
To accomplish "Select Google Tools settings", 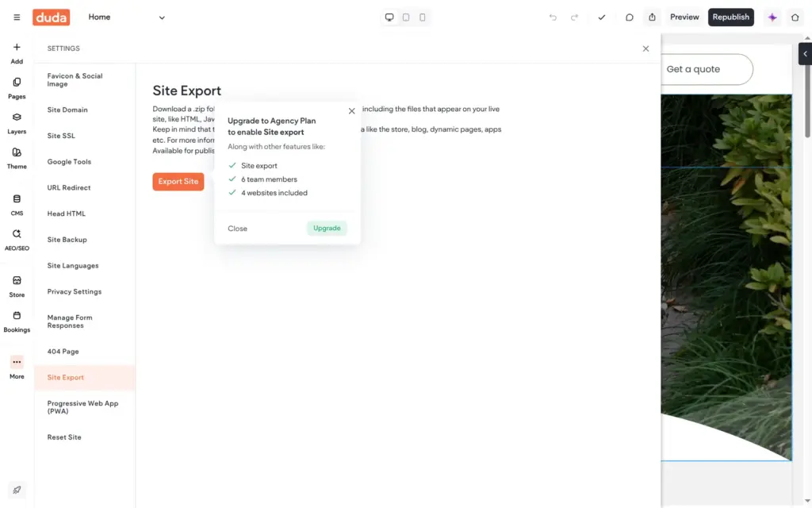I will (x=84, y=162).
